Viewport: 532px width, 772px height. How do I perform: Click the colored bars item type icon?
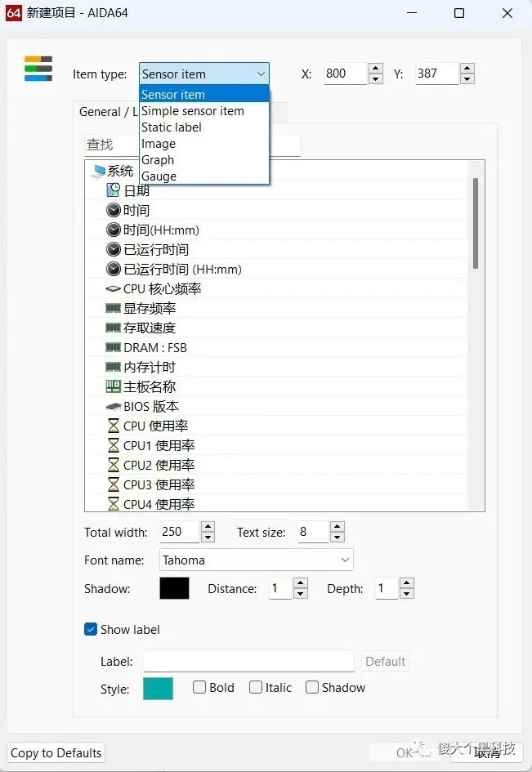click(38, 69)
